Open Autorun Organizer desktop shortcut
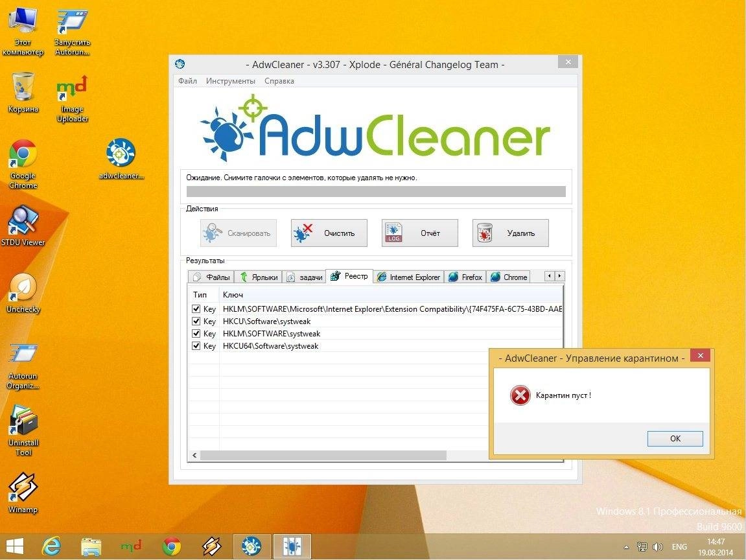 pos(23,366)
